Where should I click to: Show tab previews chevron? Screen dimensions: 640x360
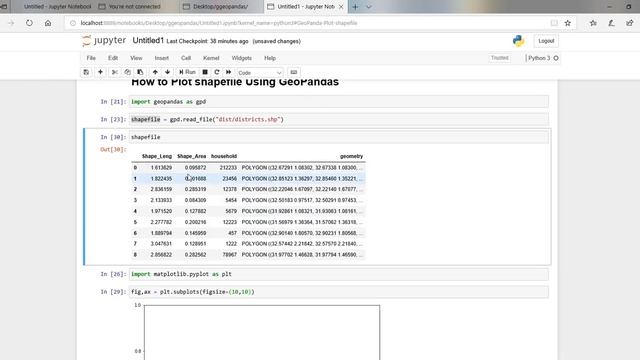pyautogui.click(x=369, y=7)
